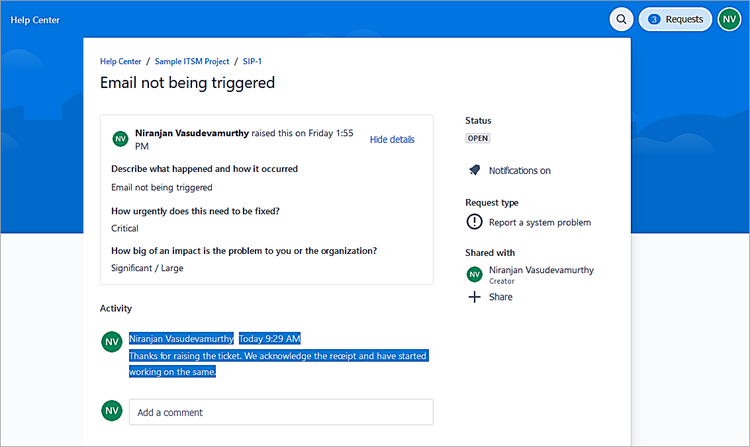Click the Help Center header title
The width and height of the screenshot is (750, 447).
point(35,19)
